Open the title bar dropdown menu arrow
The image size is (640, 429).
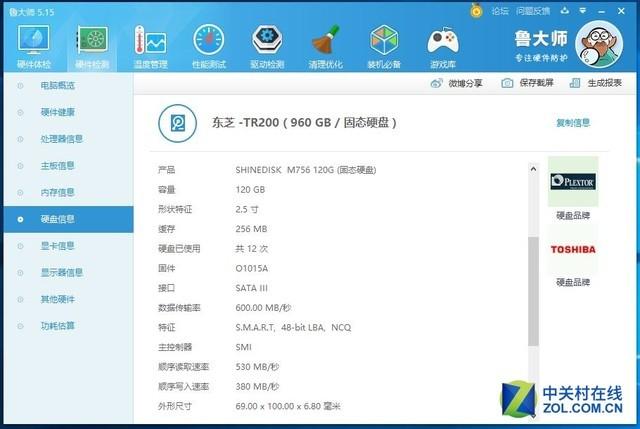click(x=583, y=11)
